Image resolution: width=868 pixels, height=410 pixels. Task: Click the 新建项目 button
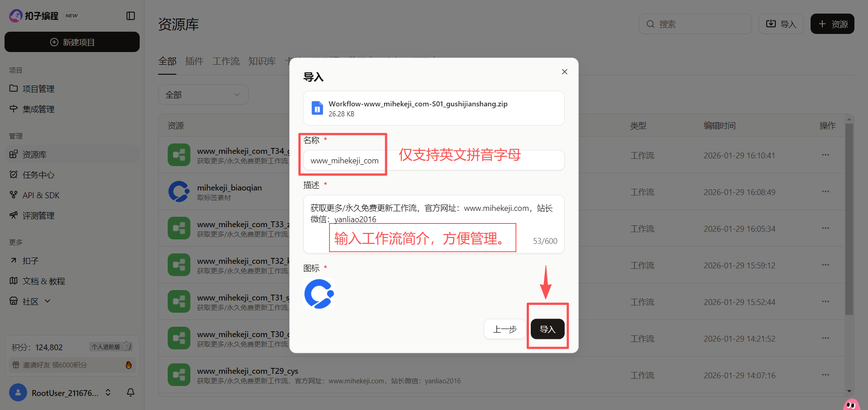72,42
